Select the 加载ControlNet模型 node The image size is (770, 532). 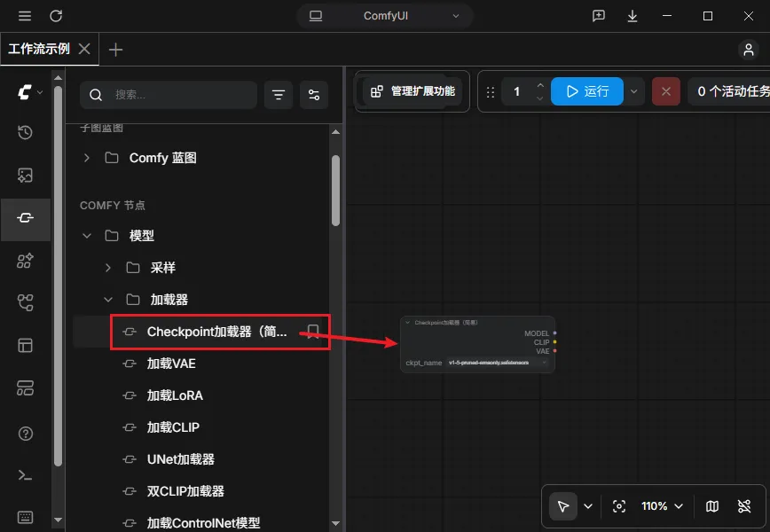[x=203, y=523]
